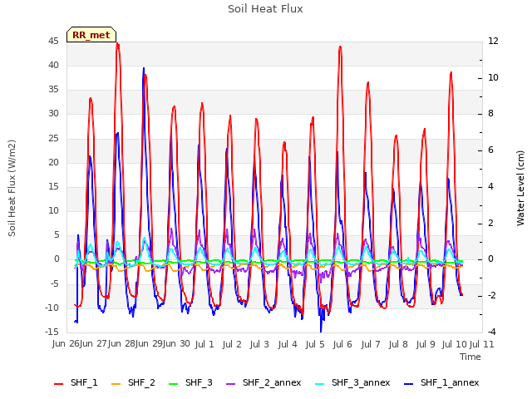Toggle the SHF_1_annex legend label

point(450,382)
